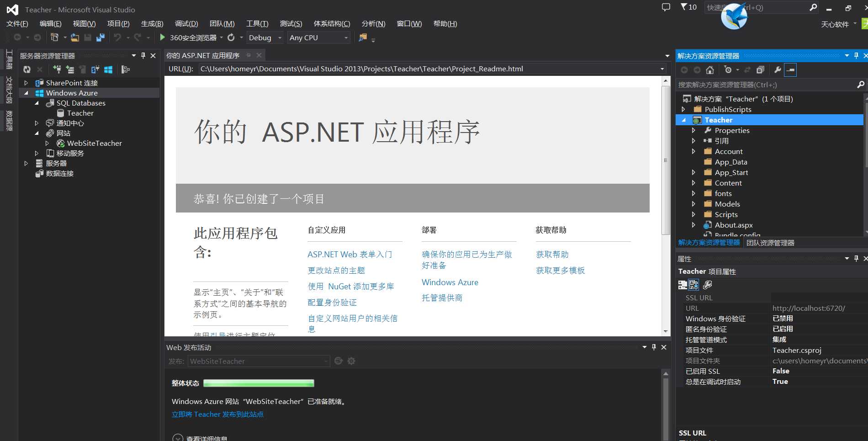The width and height of the screenshot is (868, 441).
Task: Click the SharePoint connection icon in Server Explorer toolbar
Action: tap(95, 69)
